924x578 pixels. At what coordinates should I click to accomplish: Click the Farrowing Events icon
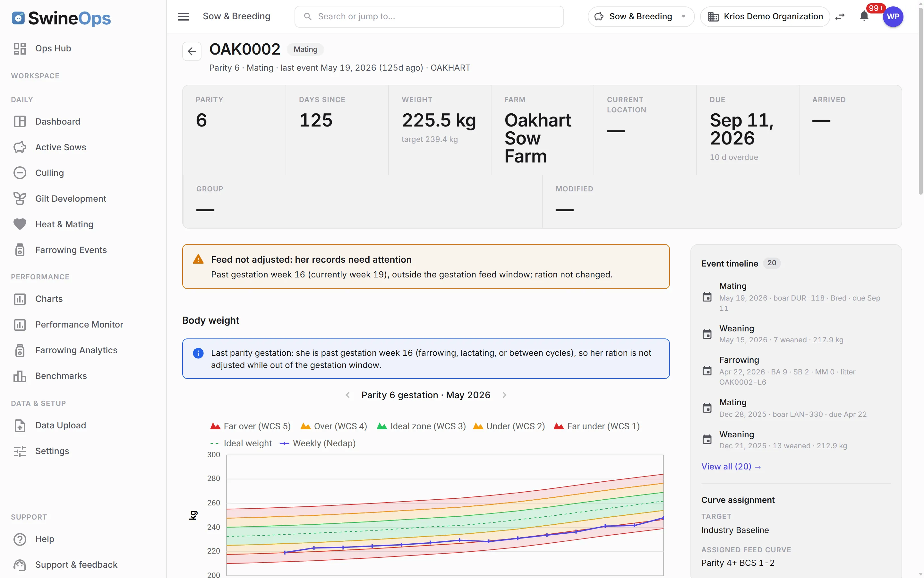[x=20, y=250]
